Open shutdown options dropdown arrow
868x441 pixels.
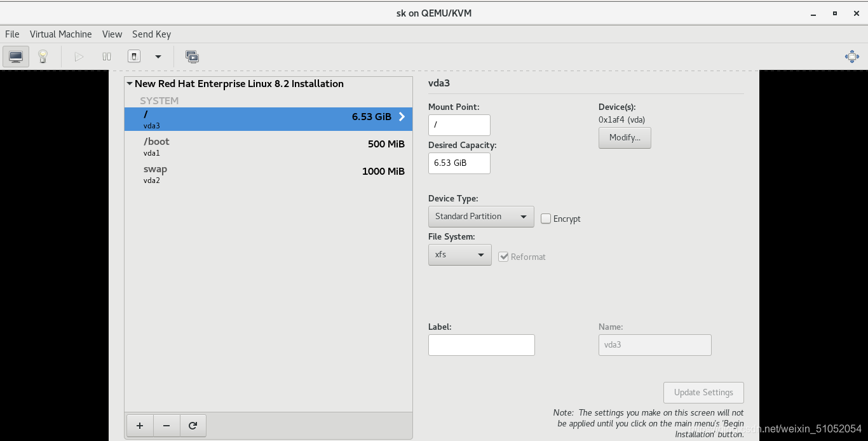158,57
